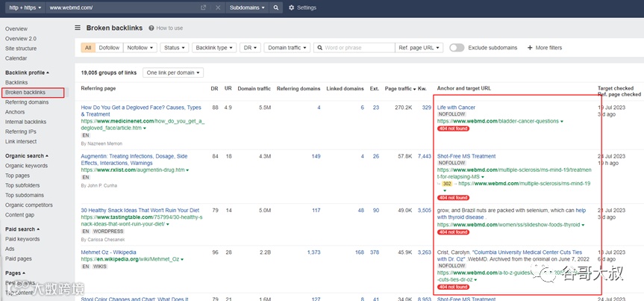Collapse the Paid search section

pos(22,229)
